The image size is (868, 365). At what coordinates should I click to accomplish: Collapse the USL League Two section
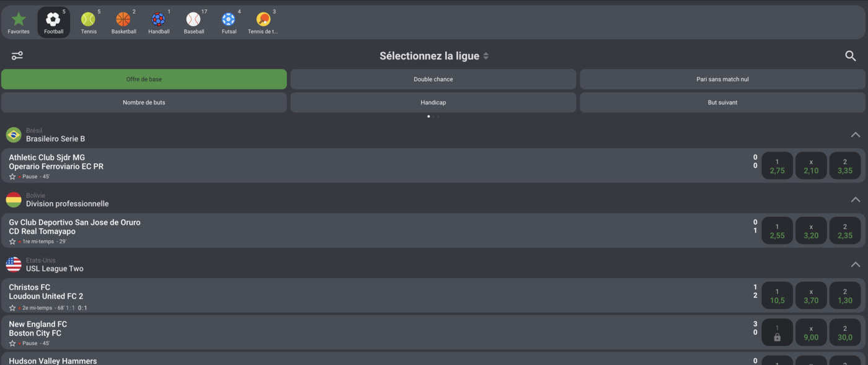856,264
